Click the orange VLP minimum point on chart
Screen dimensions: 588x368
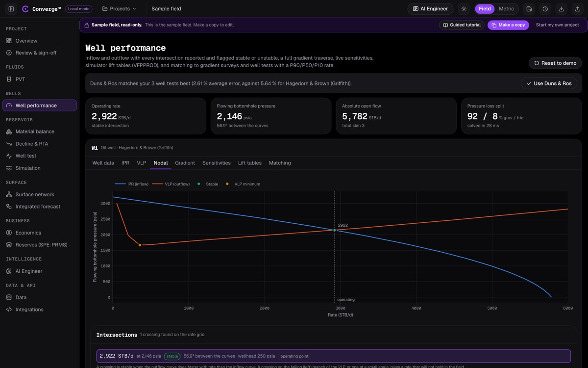(x=140, y=245)
